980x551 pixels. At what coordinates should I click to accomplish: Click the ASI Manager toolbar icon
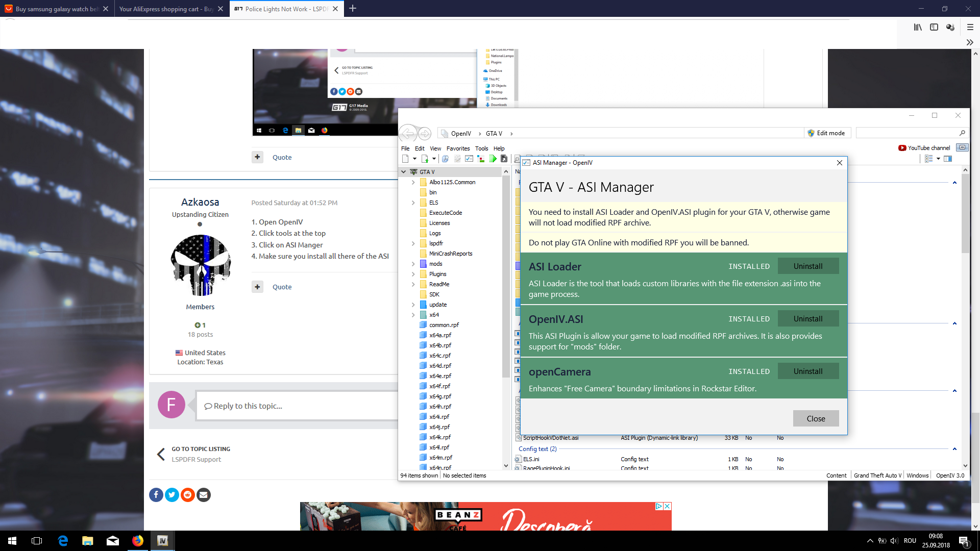[x=469, y=159]
